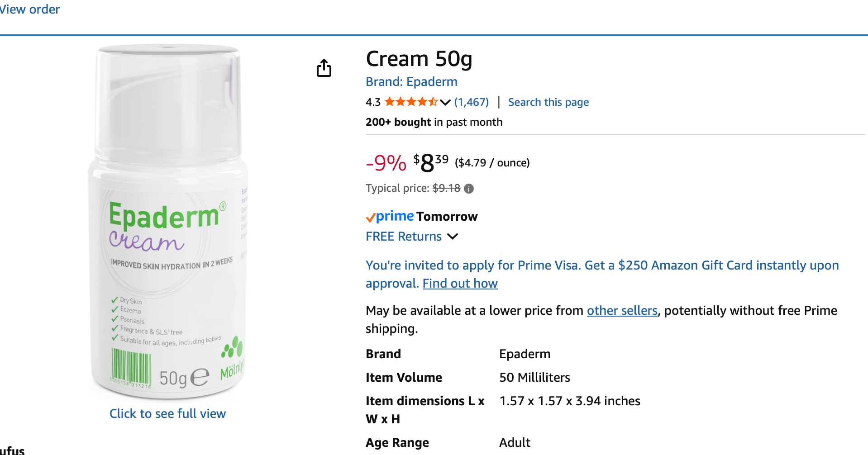Click the Search this page link
868x455 pixels.
coord(548,102)
